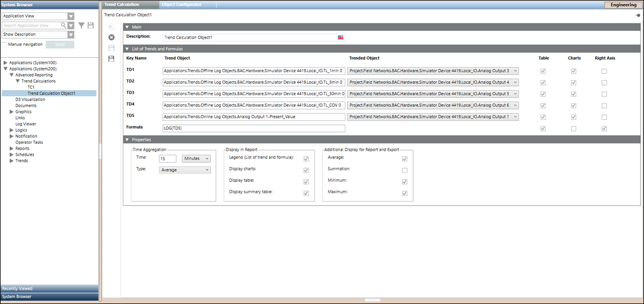Click the pin icon at top right
Screen dimensions: 644x304
(638, 15)
